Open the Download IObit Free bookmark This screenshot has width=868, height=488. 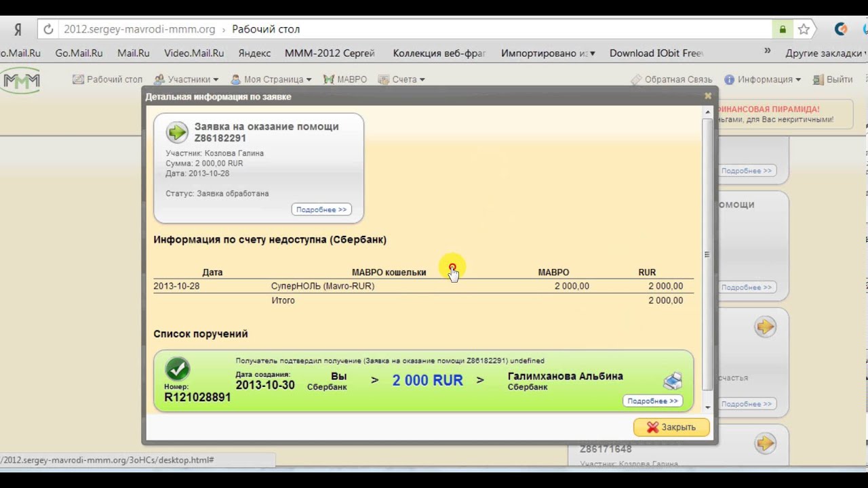pos(656,53)
